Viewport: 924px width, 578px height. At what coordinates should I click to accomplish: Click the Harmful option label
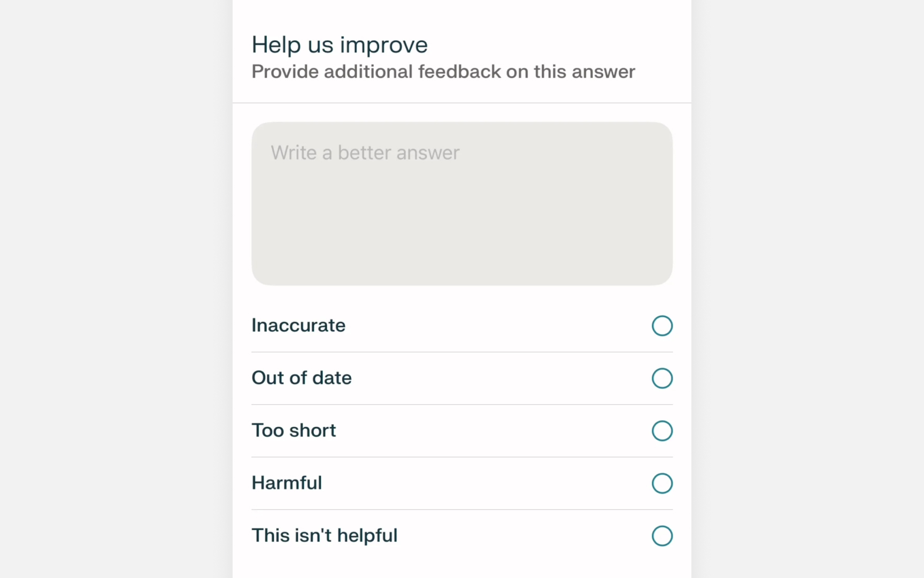[286, 483]
